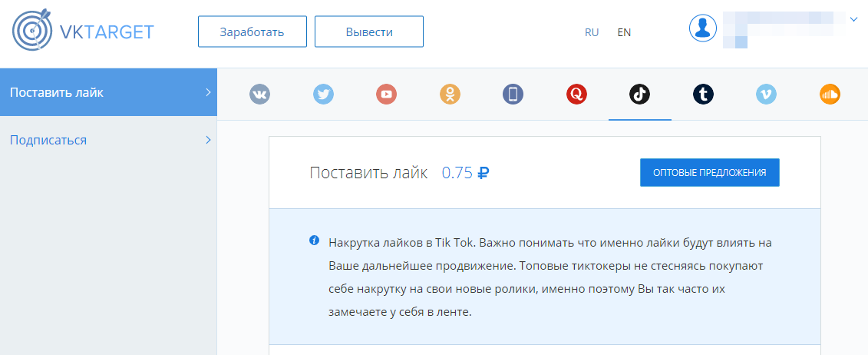Switch language to EN
The image size is (868, 355).
click(624, 32)
